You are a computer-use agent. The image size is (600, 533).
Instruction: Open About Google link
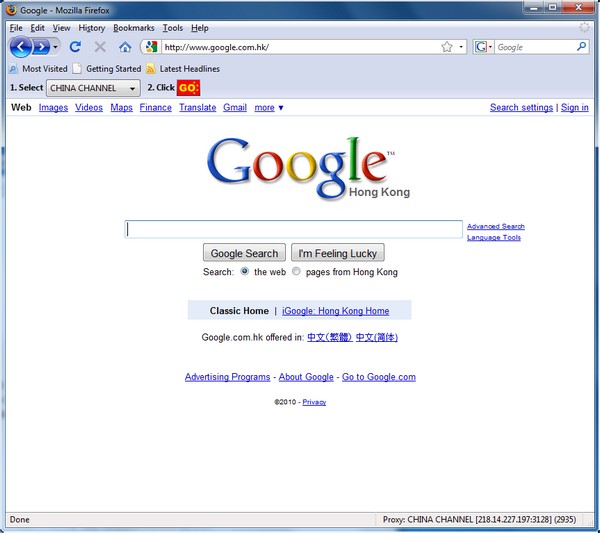pos(306,377)
